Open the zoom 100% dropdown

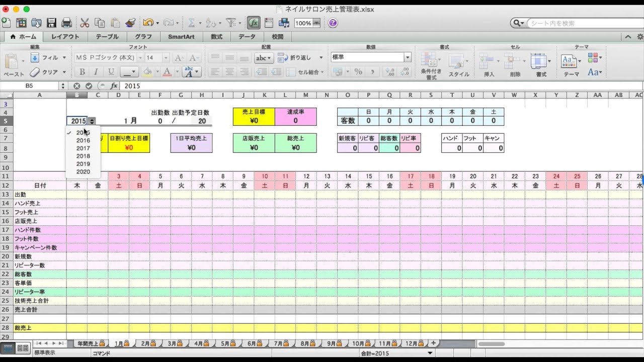pos(316,23)
